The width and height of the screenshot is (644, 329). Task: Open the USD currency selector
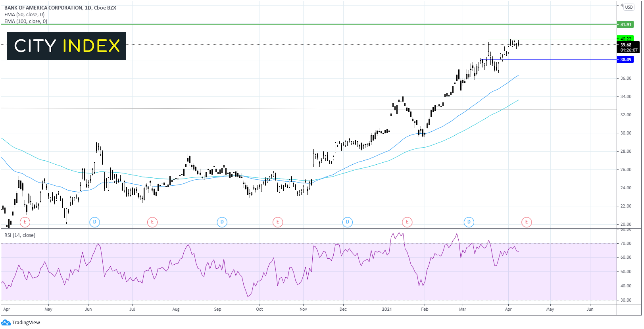(x=629, y=7)
